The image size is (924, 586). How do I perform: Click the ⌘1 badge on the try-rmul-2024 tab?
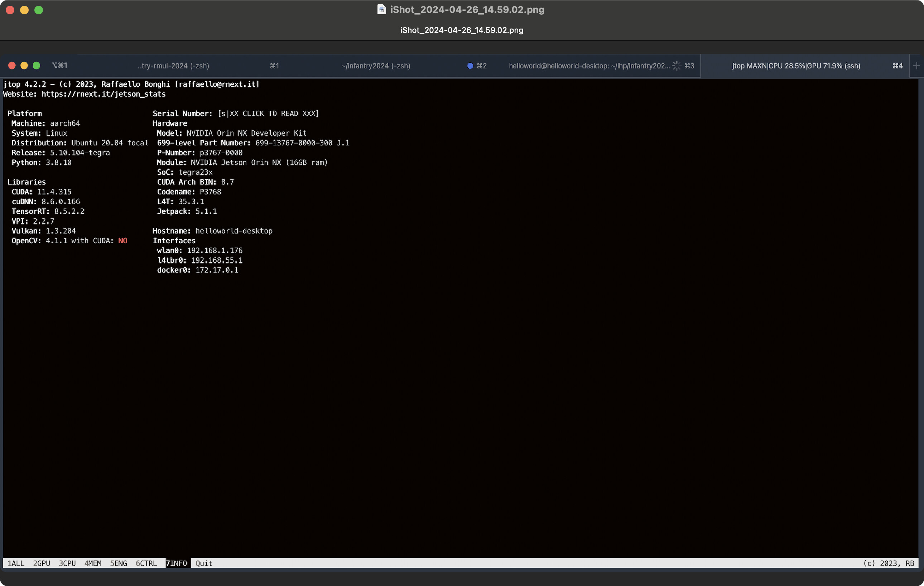click(x=274, y=66)
